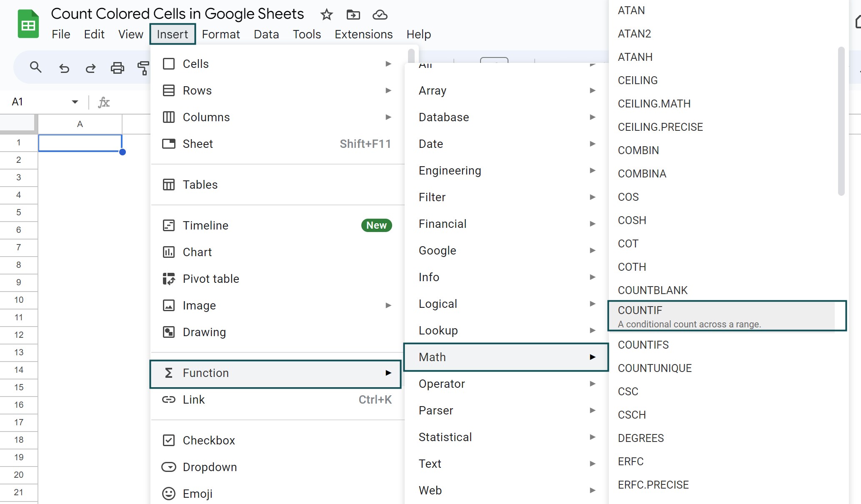Expand the Array function category
The width and height of the screenshot is (861, 504).
(x=506, y=90)
